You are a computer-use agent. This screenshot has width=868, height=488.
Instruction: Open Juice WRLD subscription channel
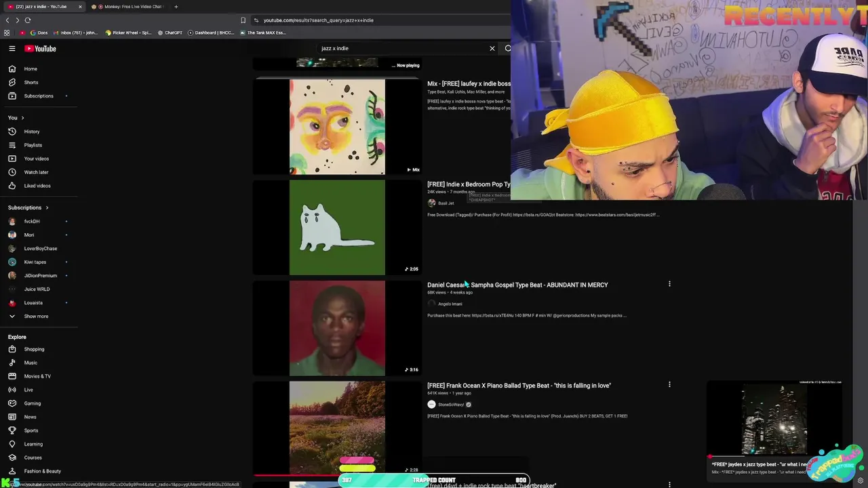tap(37, 289)
